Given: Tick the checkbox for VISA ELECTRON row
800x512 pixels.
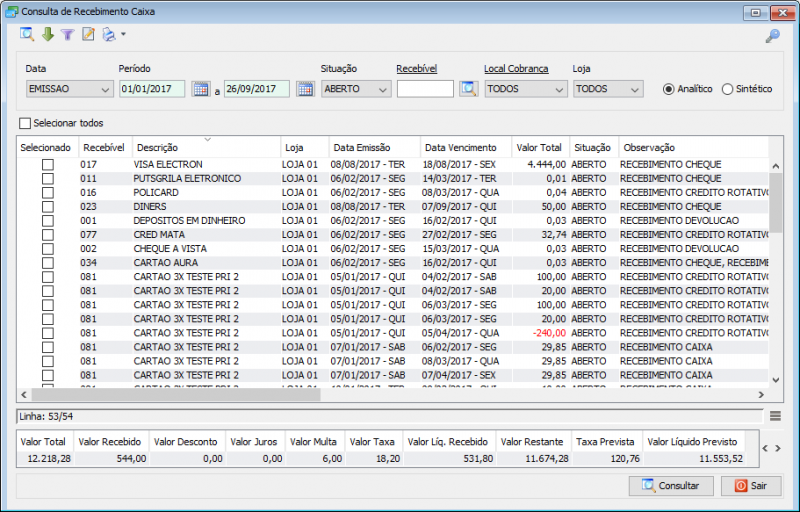Looking at the screenshot, I should (47, 164).
